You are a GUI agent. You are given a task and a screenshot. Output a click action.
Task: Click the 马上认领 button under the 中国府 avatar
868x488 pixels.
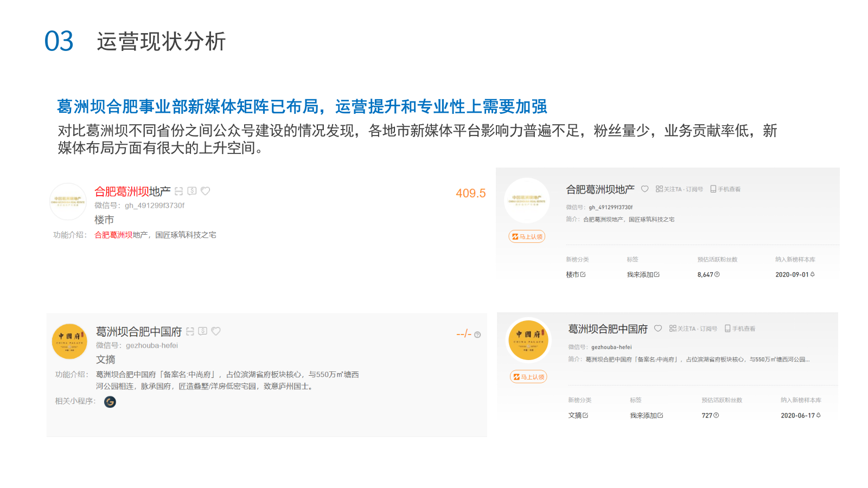pyautogui.click(x=528, y=377)
